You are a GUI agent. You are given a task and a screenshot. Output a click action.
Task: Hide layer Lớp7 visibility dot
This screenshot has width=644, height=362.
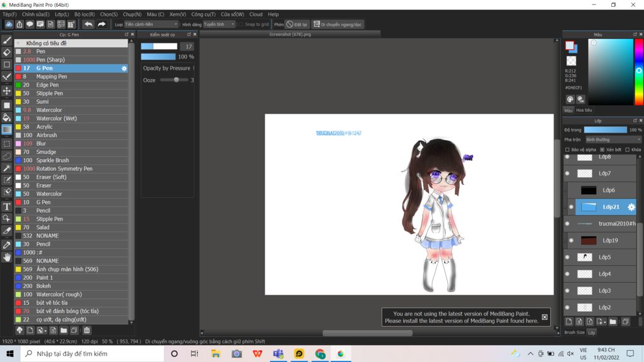567,173
